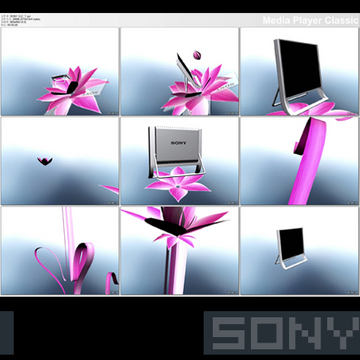Select thumbnail with flower on pink stem
The image size is (360, 360).
point(180,250)
